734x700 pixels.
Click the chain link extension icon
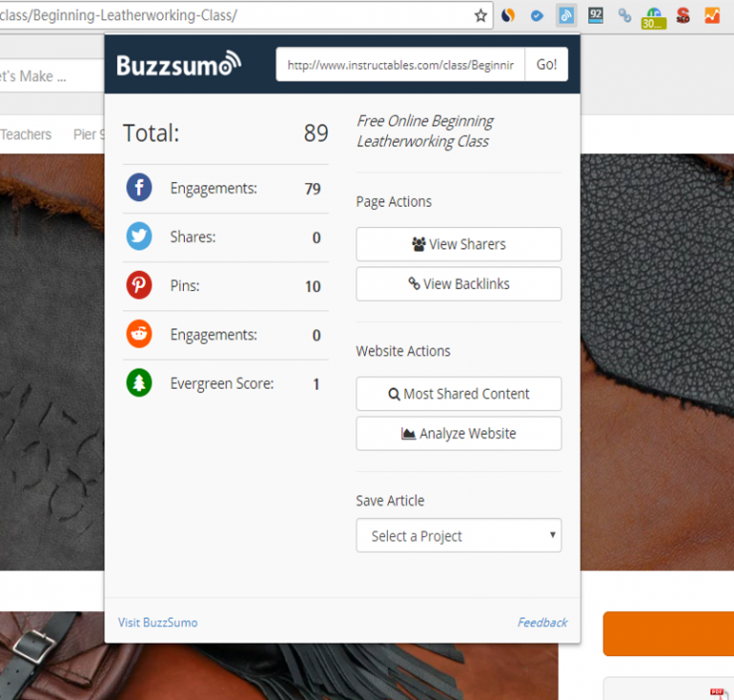(x=625, y=15)
